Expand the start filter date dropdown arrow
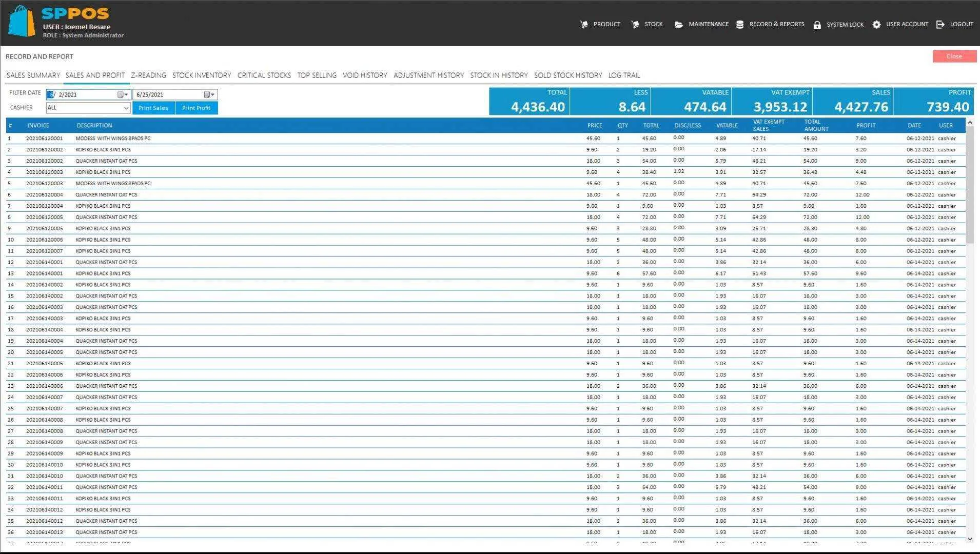The width and height of the screenshot is (980, 554). point(126,94)
